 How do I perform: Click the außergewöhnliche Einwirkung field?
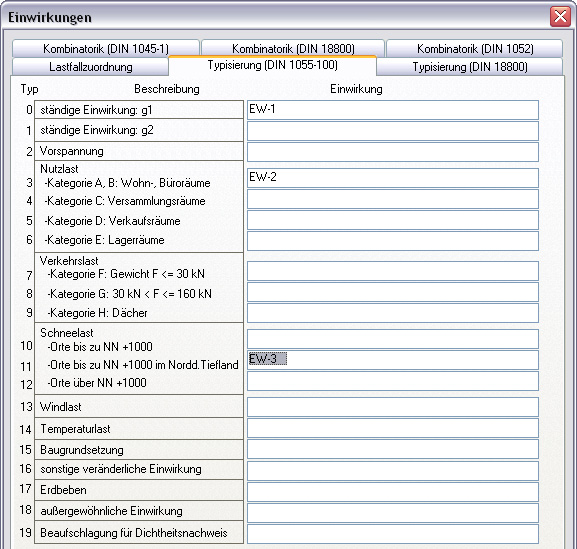point(393,513)
